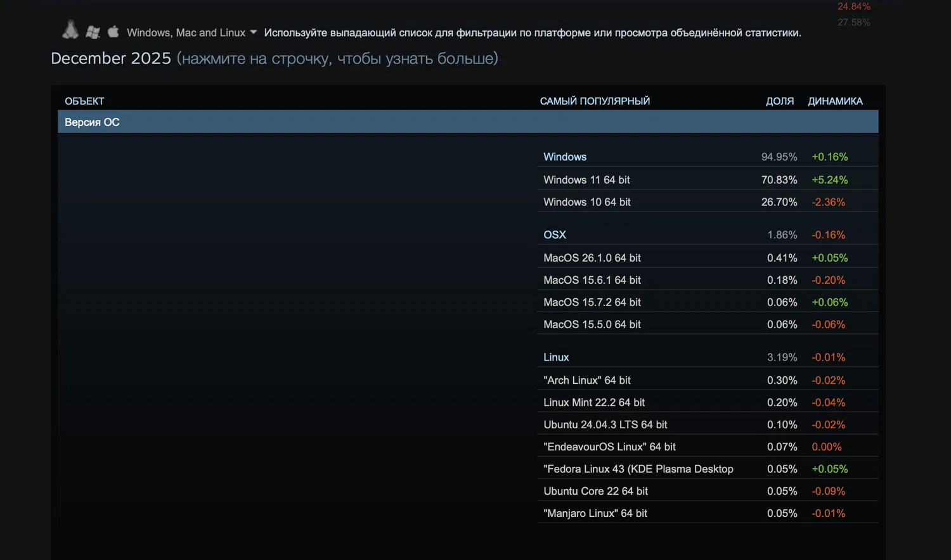Image resolution: width=951 pixels, height=560 pixels.
Task: Click the Apple logo platform icon
Action: [113, 32]
